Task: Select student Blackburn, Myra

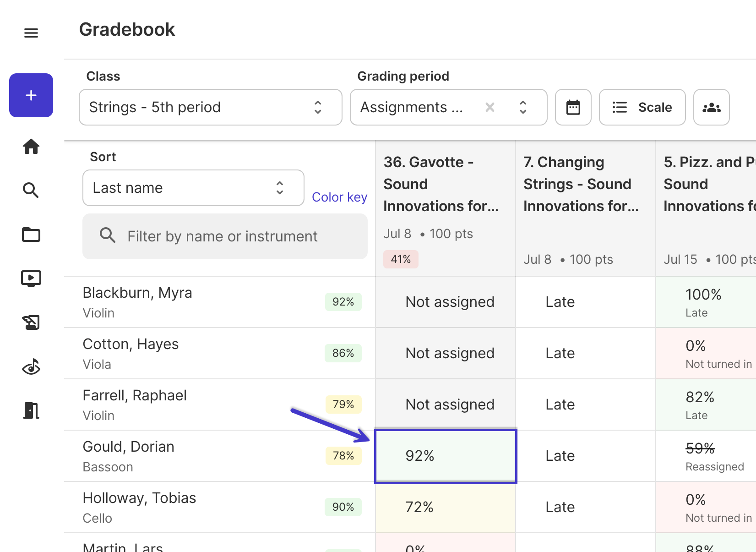Action: point(137,293)
